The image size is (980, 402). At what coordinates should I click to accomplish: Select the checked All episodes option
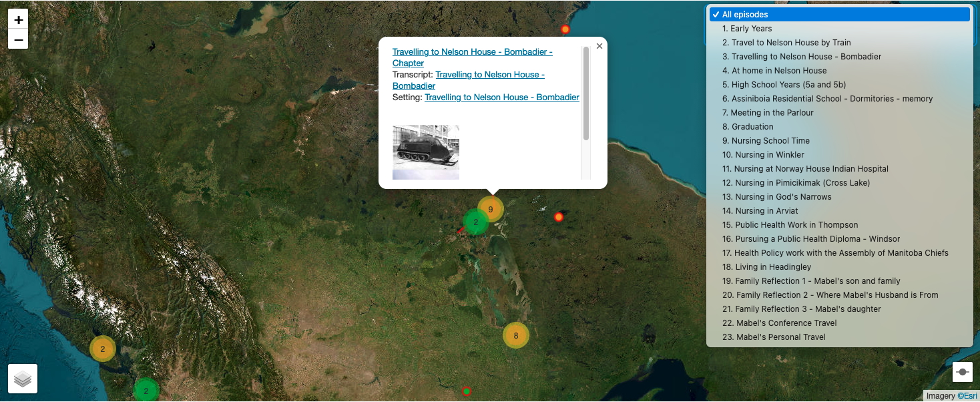[x=840, y=15]
